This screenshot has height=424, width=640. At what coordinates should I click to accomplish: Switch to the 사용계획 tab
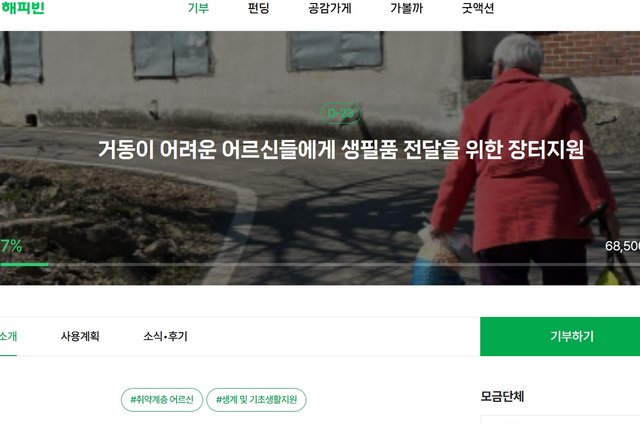[x=80, y=336]
